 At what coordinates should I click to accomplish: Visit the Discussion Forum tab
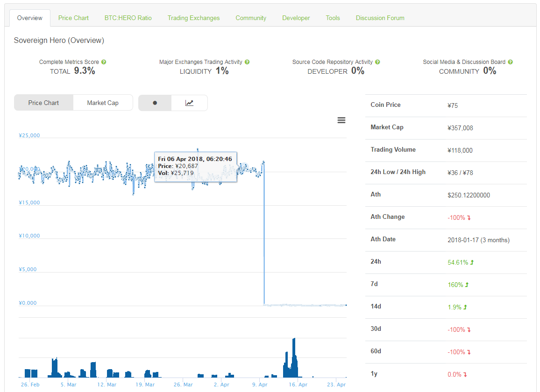tap(380, 18)
